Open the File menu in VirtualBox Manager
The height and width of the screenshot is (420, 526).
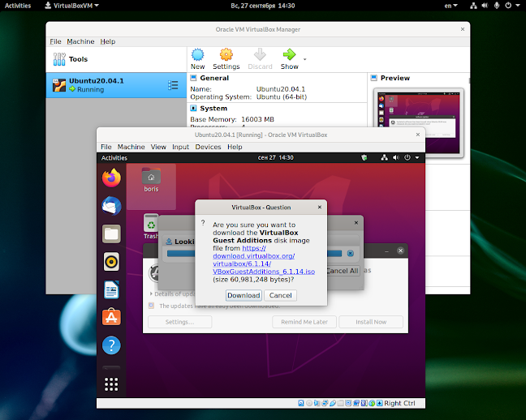[55, 41]
